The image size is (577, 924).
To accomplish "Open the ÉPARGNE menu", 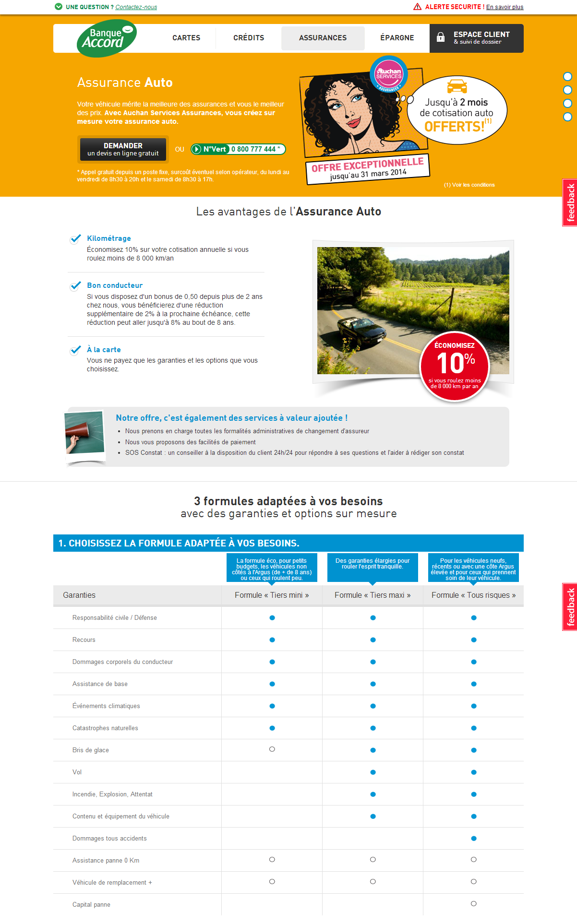I will click(x=397, y=38).
